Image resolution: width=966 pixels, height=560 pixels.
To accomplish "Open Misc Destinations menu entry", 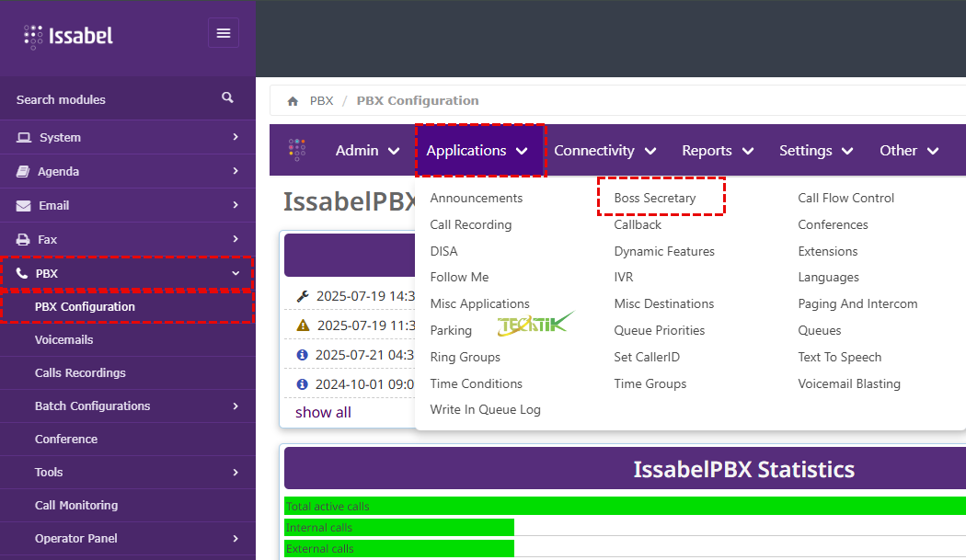I will point(664,303).
